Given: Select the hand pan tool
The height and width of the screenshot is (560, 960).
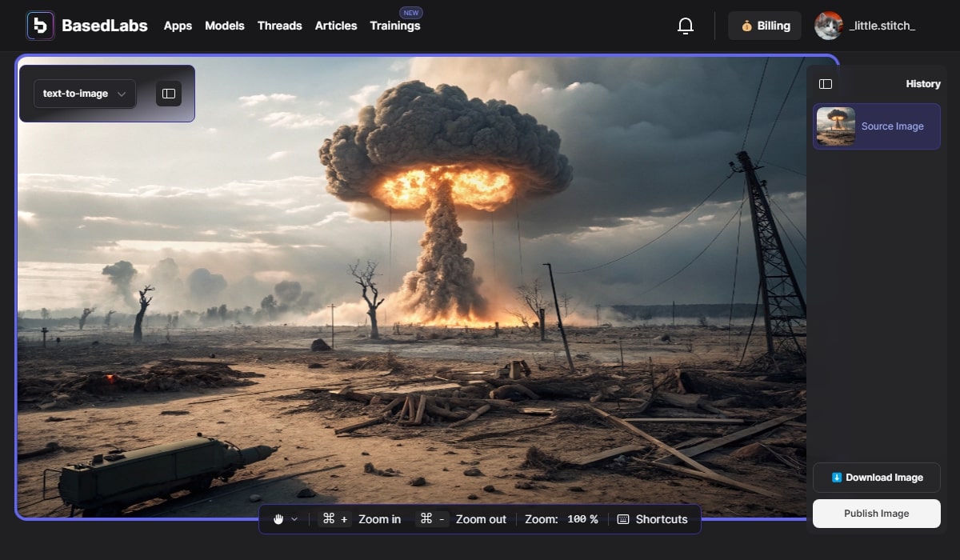Looking at the screenshot, I should click(x=279, y=519).
